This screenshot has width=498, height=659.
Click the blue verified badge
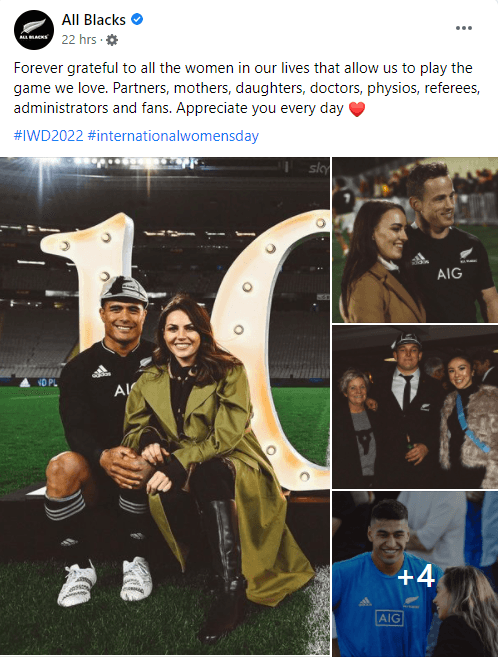[137, 19]
